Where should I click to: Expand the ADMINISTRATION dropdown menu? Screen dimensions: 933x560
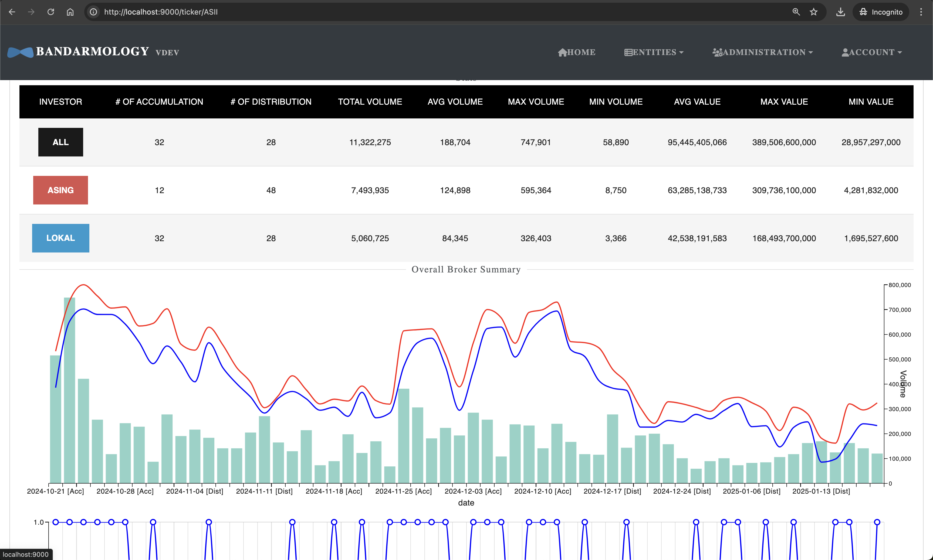[x=762, y=52]
